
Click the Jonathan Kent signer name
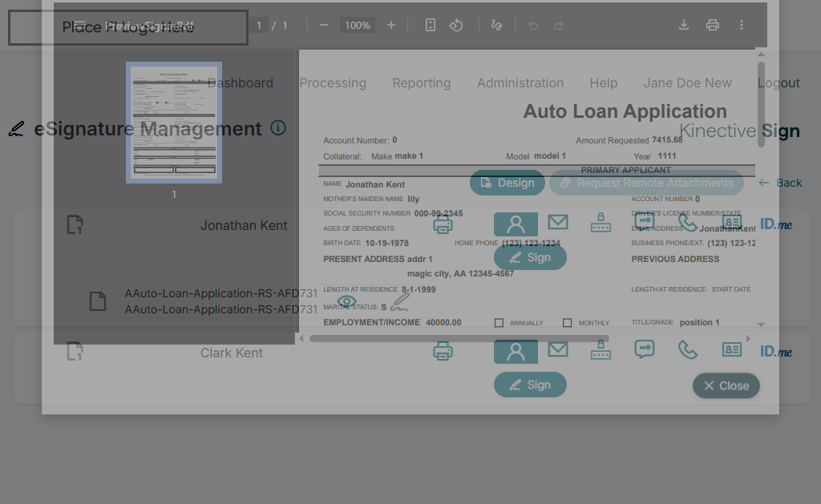tap(244, 226)
